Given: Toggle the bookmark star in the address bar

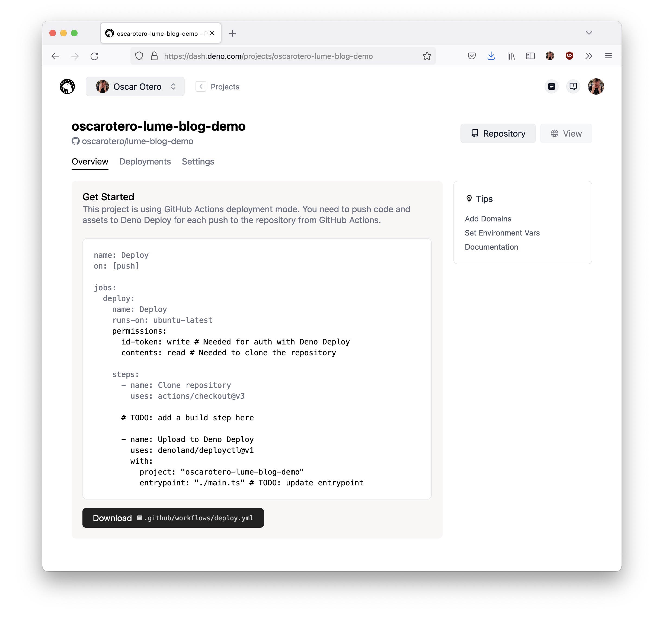Looking at the screenshot, I should pos(427,56).
